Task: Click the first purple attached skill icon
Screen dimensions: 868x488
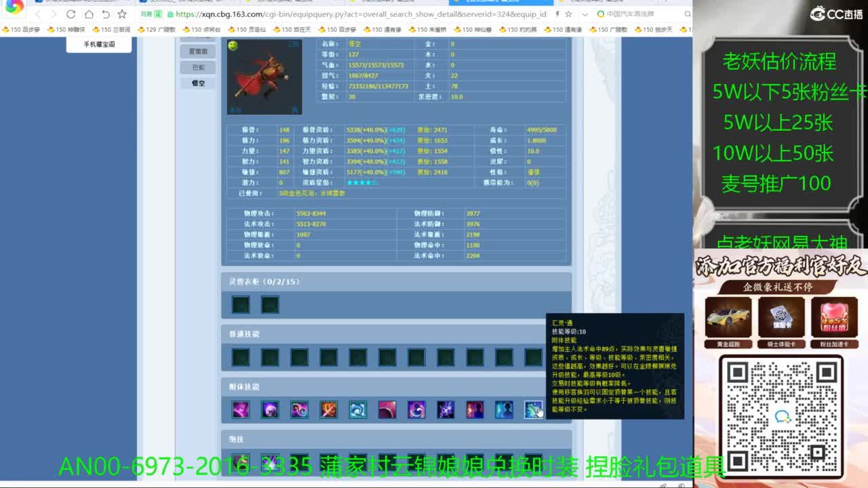Action: click(241, 409)
